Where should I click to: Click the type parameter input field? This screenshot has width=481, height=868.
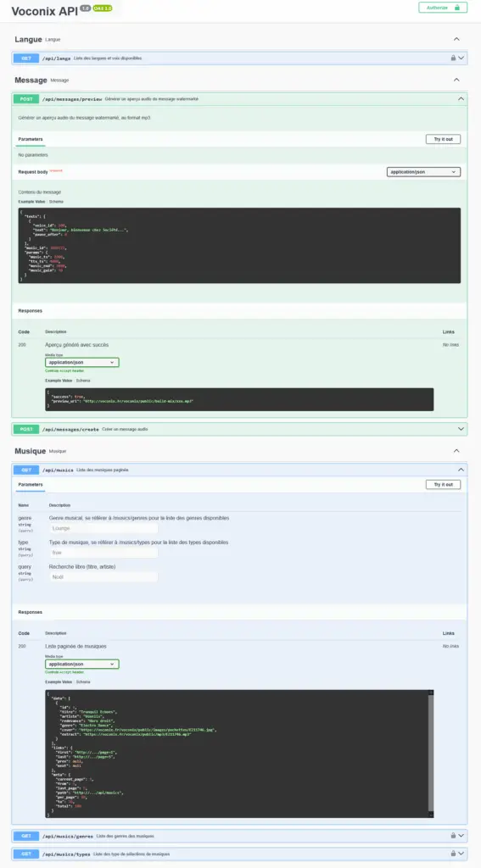coord(103,553)
